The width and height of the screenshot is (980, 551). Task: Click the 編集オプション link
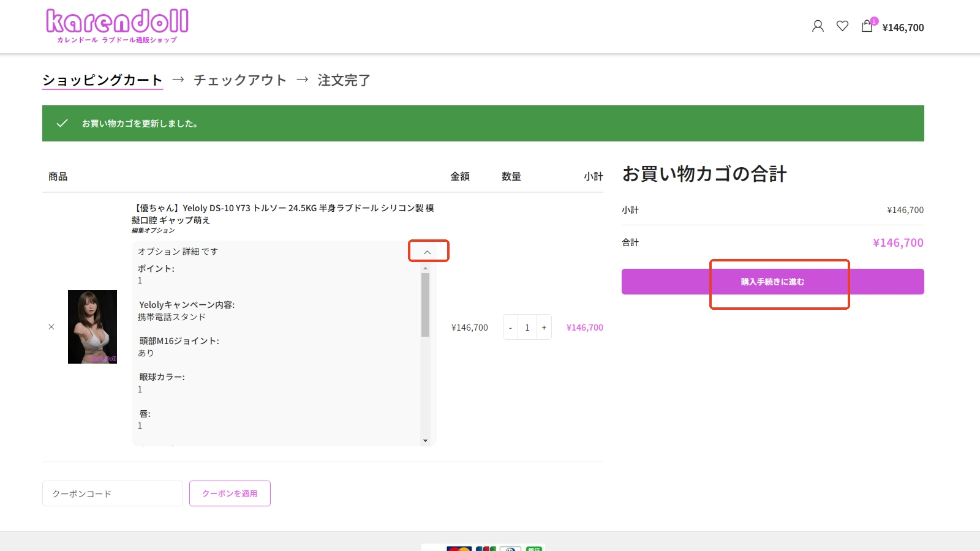(153, 231)
